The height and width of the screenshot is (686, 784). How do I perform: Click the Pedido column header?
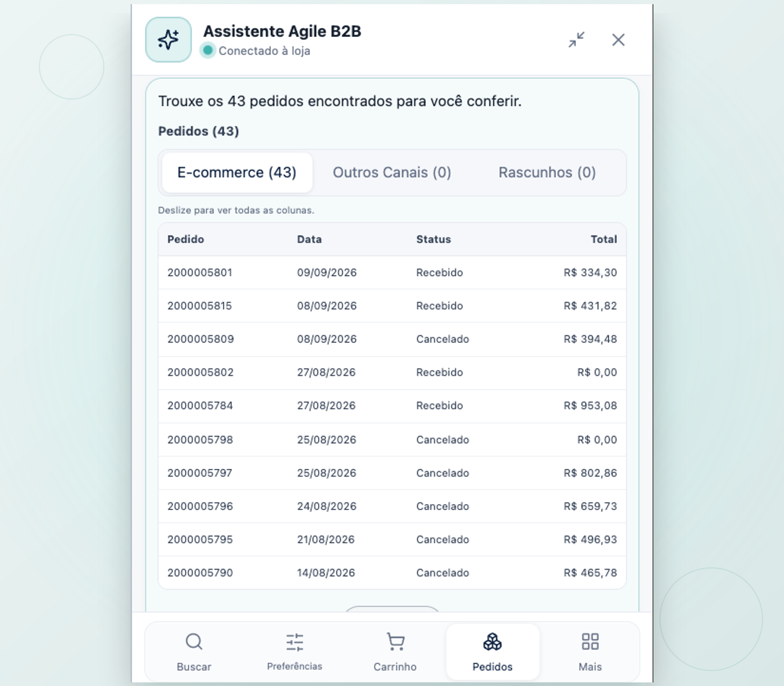coord(186,239)
